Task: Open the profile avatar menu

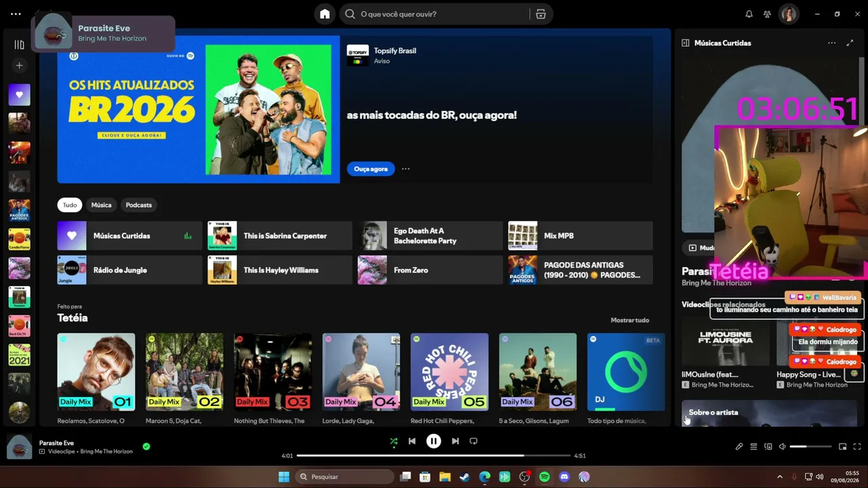Action: pos(788,14)
